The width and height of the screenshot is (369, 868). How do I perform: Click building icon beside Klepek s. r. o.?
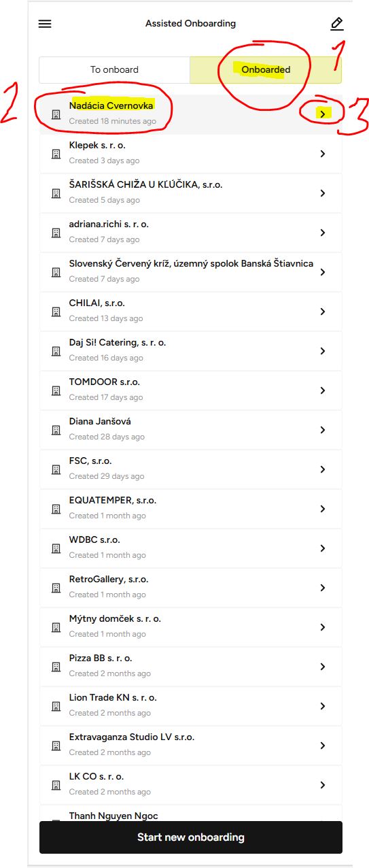[56, 154]
